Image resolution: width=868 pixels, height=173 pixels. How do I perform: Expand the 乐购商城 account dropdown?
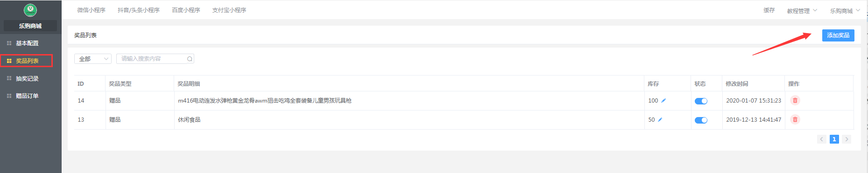tap(845, 11)
